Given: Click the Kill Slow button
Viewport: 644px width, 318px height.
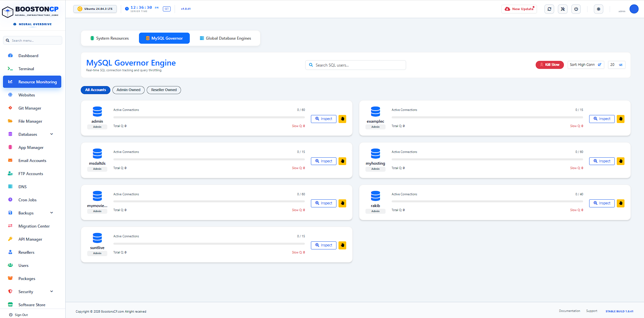Looking at the screenshot, I should click(549, 65).
